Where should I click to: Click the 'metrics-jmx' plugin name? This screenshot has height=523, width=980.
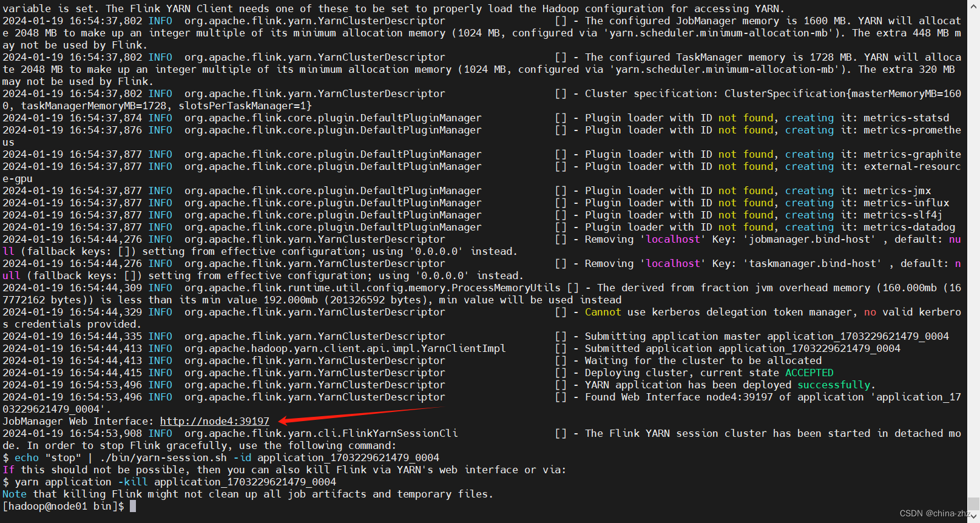point(897,191)
